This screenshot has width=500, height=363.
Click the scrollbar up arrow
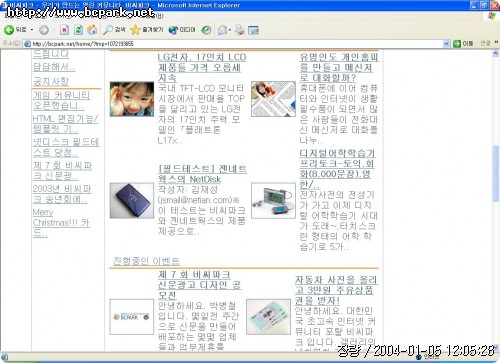[x=496, y=53]
